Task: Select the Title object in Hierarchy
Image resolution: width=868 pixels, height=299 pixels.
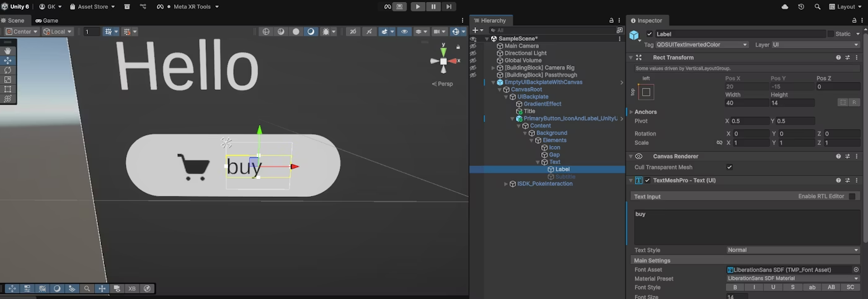Action: pyautogui.click(x=529, y=111)
